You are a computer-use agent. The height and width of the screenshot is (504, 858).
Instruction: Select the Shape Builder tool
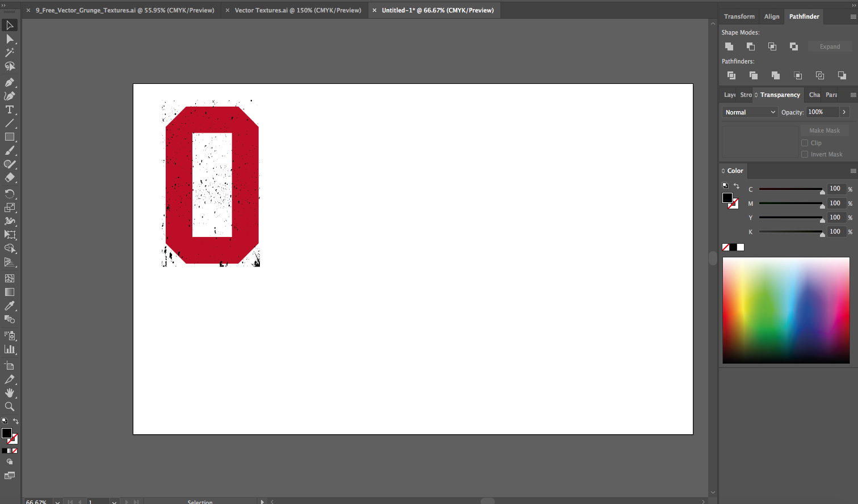coord(10,248)
